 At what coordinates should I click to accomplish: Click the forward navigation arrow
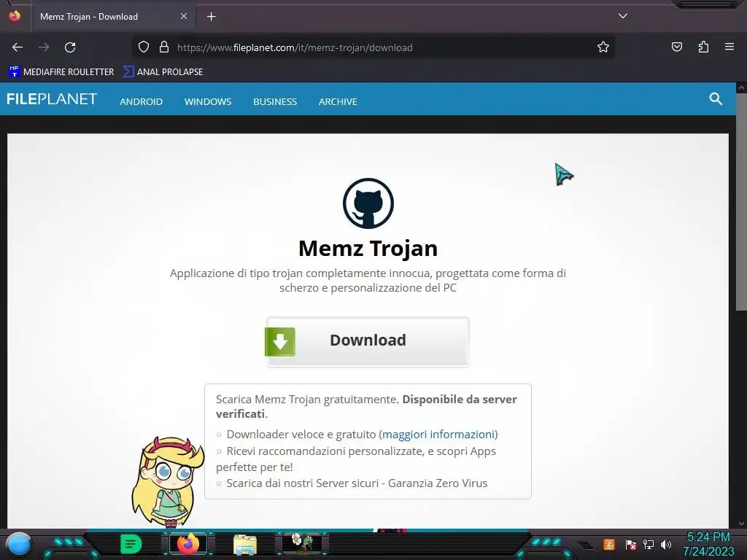(44, 47)
